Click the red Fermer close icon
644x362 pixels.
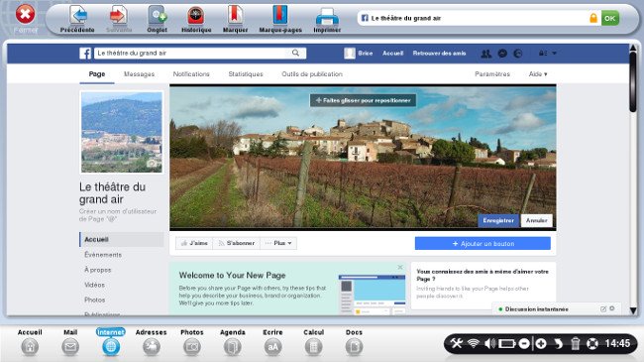(25, 14)
